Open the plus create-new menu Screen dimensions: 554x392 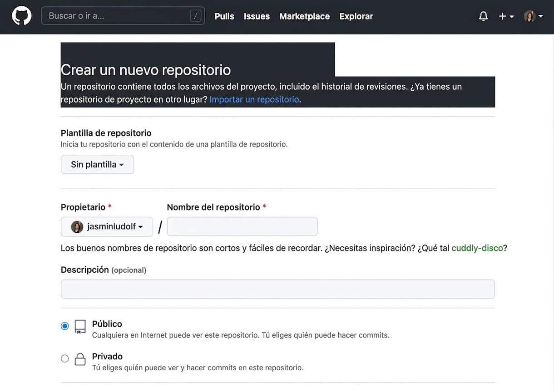tap(506, 16)
